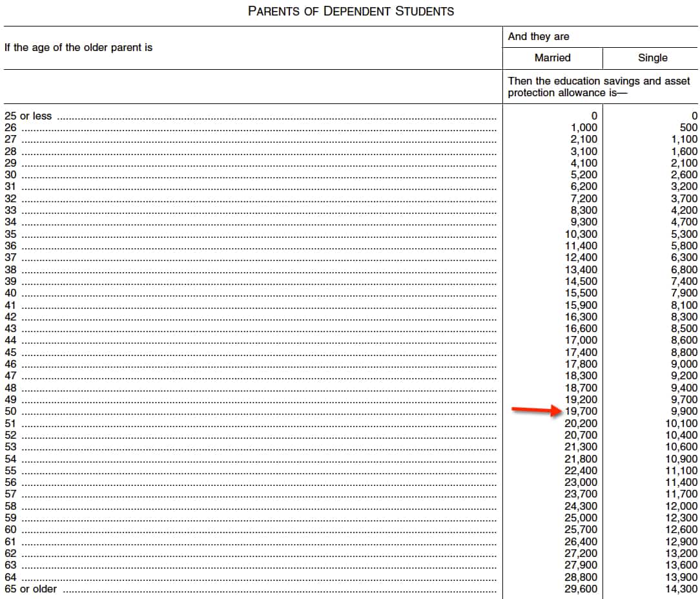
Task: Select the single value 12,000 for age 58
Action: pyautogui.click(x=681, y=506)
